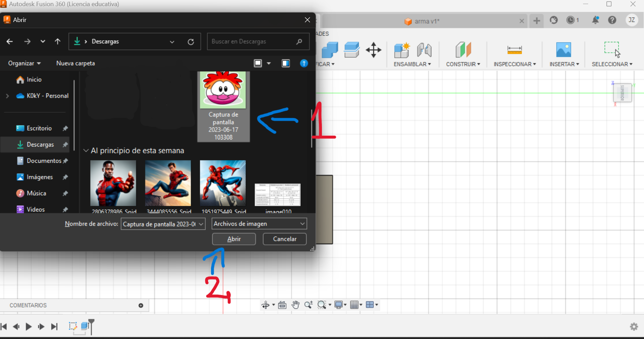Image resolution: width=644 pixels, height=339 pixels.
Task: Click the search magnifier icon in dialog
Action: coord(299,42)
